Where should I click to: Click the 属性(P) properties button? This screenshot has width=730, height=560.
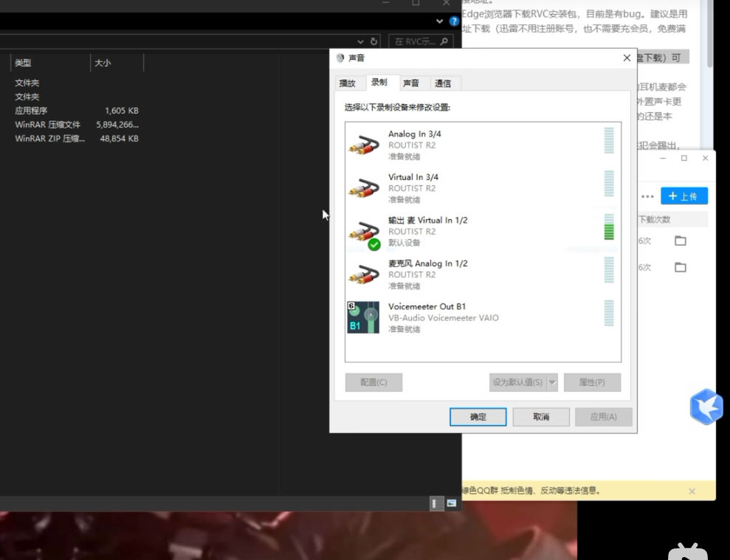click(592, 382)
